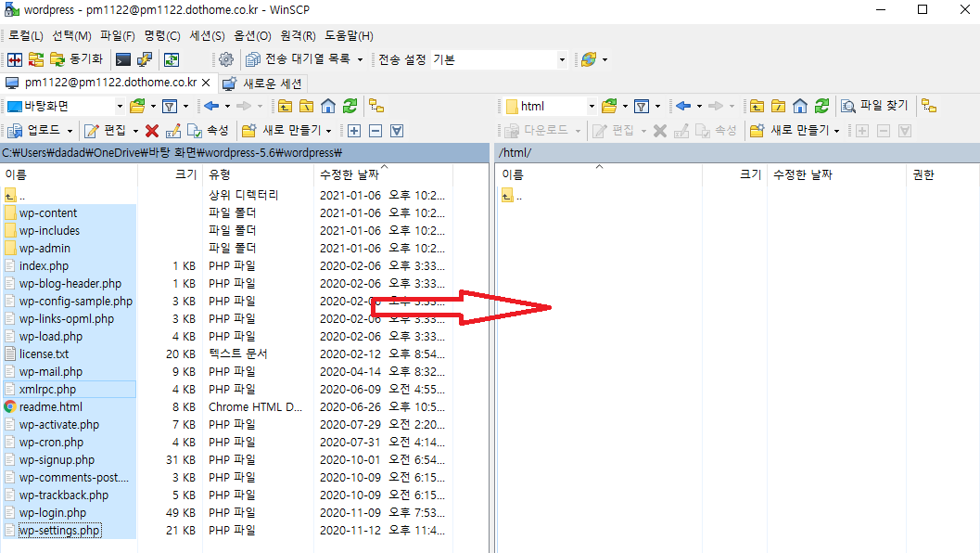Viewport: 980px width, 553px height.
Task: Click local 새로 만들기 button
Action: click(282, 130)
